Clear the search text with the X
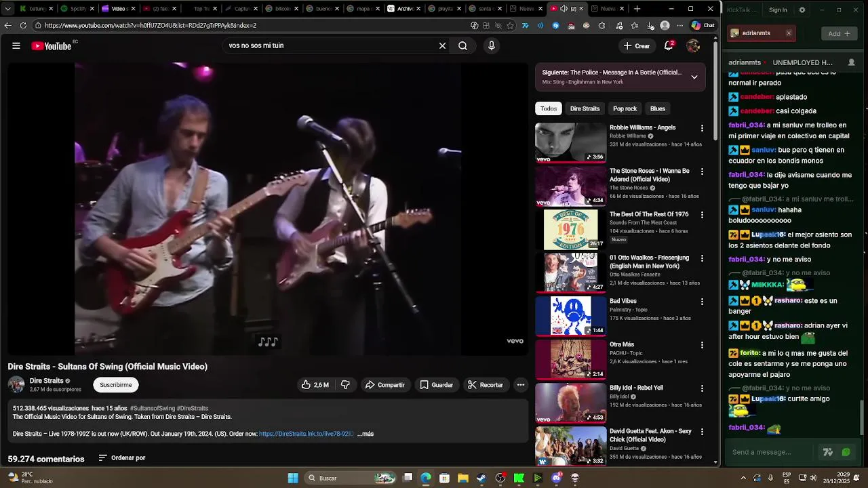Screen dimensions: 868x488 pyautogui.click(x=442, y=45)
